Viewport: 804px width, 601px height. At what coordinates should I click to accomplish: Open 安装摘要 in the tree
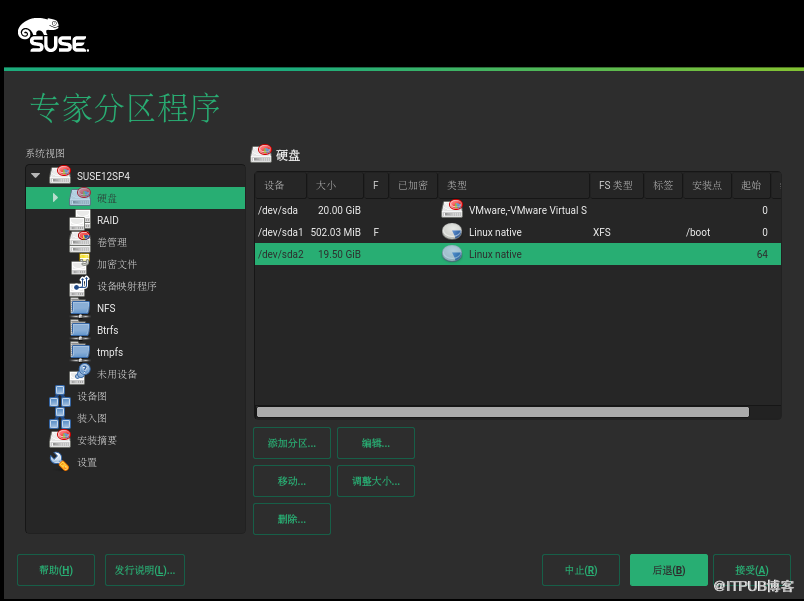[97, 440]
